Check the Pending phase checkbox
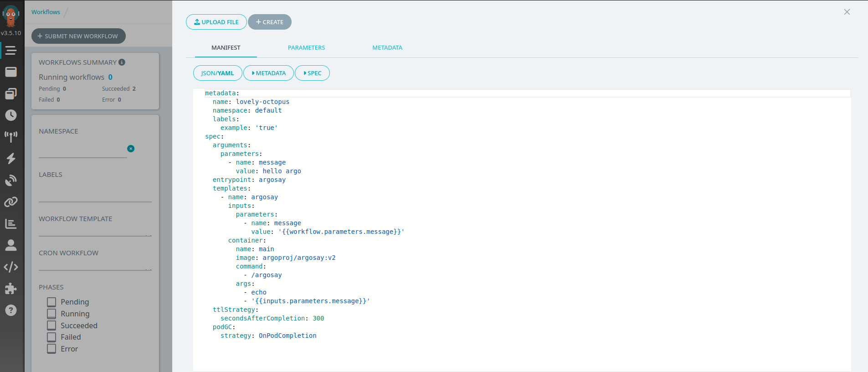Viewport: 868px width, 372px height. click(x=51, y=302)
